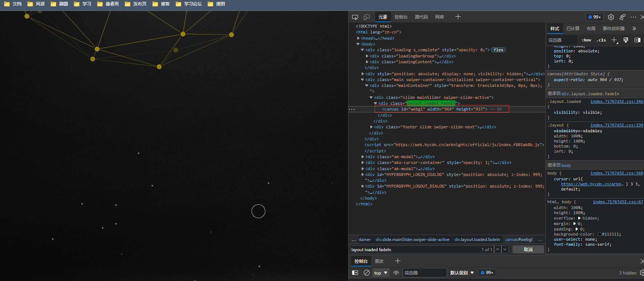This screenshot has height=281, width=644.
Task: Add a new DevTools tab next to 网络
Action: point(458,17)
